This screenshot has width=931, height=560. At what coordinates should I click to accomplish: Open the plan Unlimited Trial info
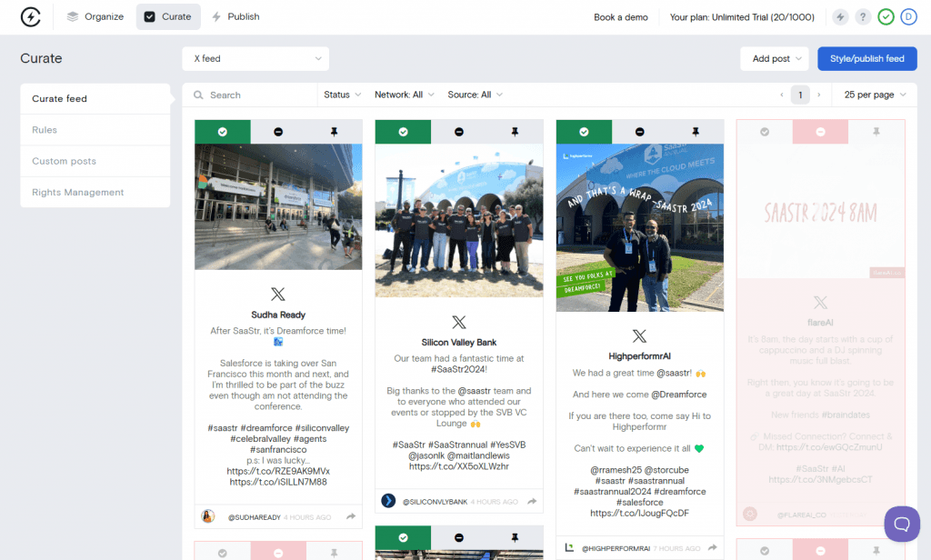742,17
